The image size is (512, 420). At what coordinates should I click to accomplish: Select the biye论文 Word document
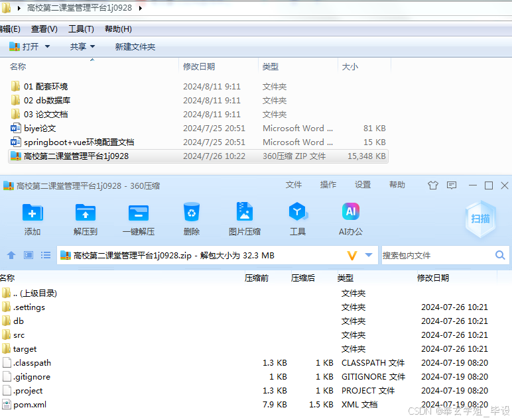click(x=33, y=129)
